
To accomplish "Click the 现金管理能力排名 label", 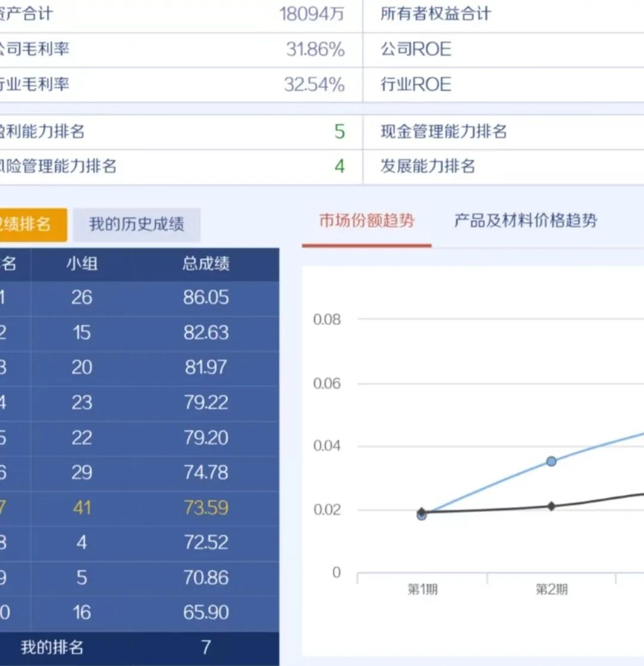I will pyautogui.click(x=444, y=132).
